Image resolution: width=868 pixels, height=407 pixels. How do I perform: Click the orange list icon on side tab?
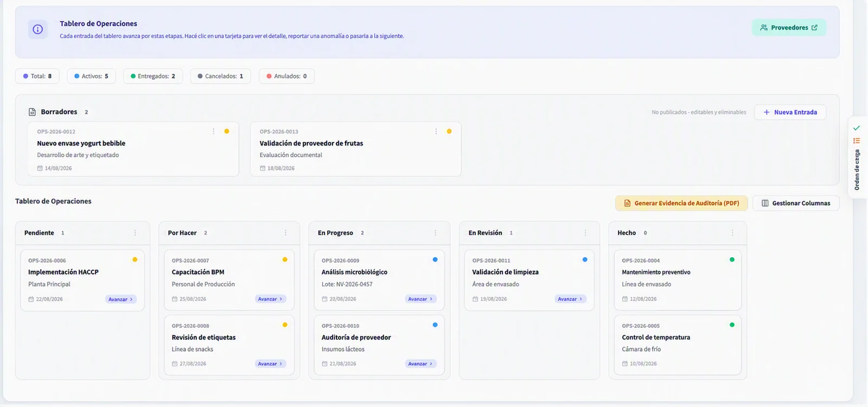857,141
